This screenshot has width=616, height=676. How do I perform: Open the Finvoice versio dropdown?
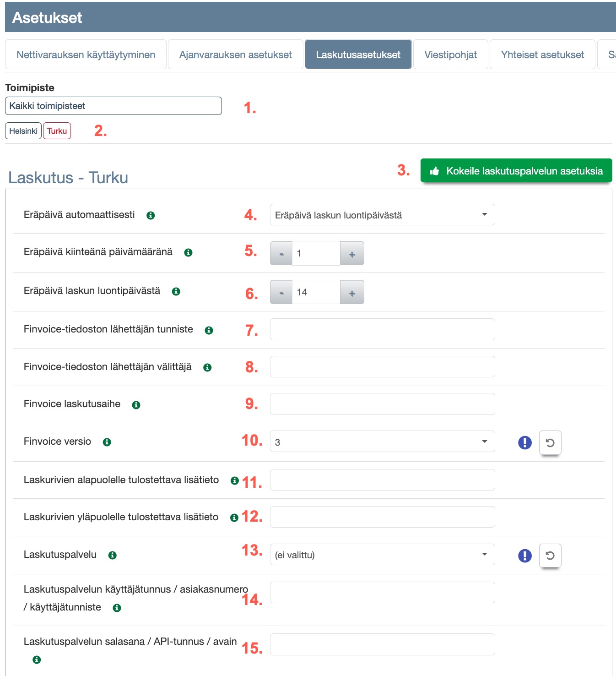pos(382,442)
